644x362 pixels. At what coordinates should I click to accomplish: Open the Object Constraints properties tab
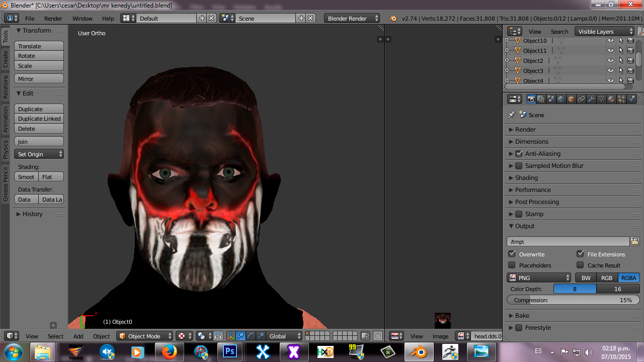[x=581, y=99]
